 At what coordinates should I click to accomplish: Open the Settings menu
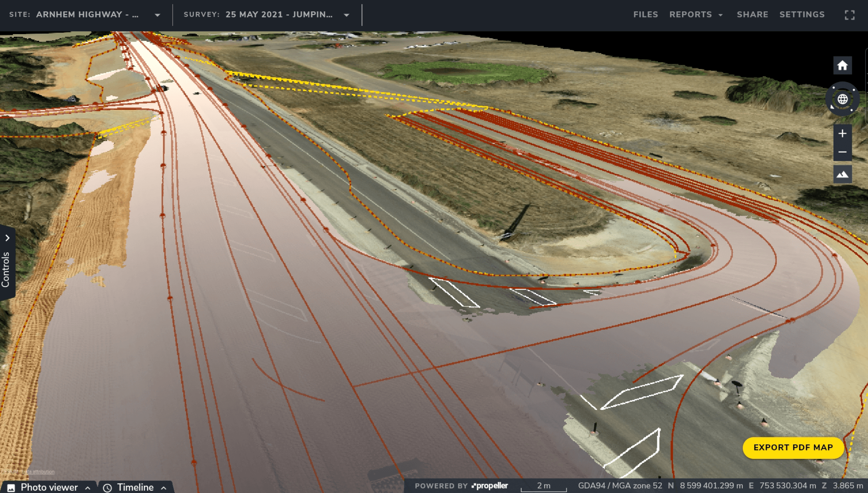point(802,15)
